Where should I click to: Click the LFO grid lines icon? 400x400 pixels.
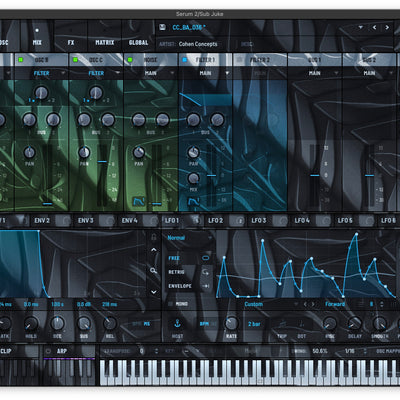(360, 304)
